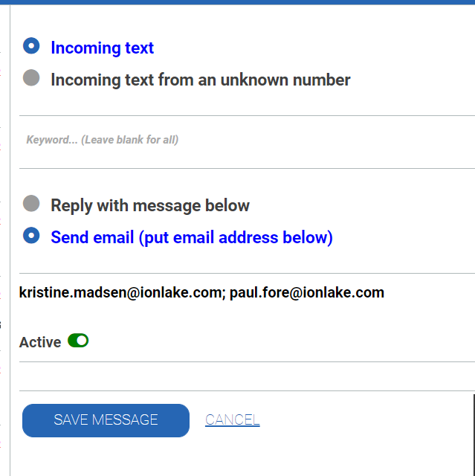The height and width of the screenshot is (476, 475).
Task: Click the 'Incoming text' label text
Action: point(102,48)
